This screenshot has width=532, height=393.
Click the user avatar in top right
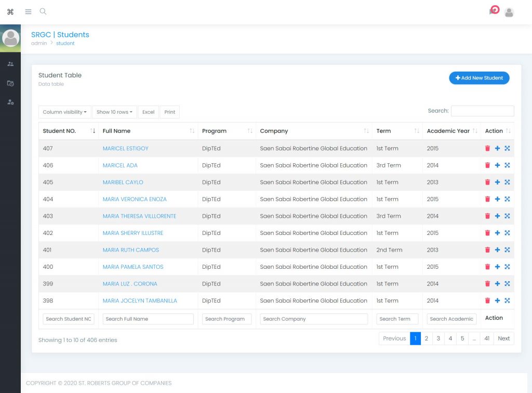click(509, 12)
